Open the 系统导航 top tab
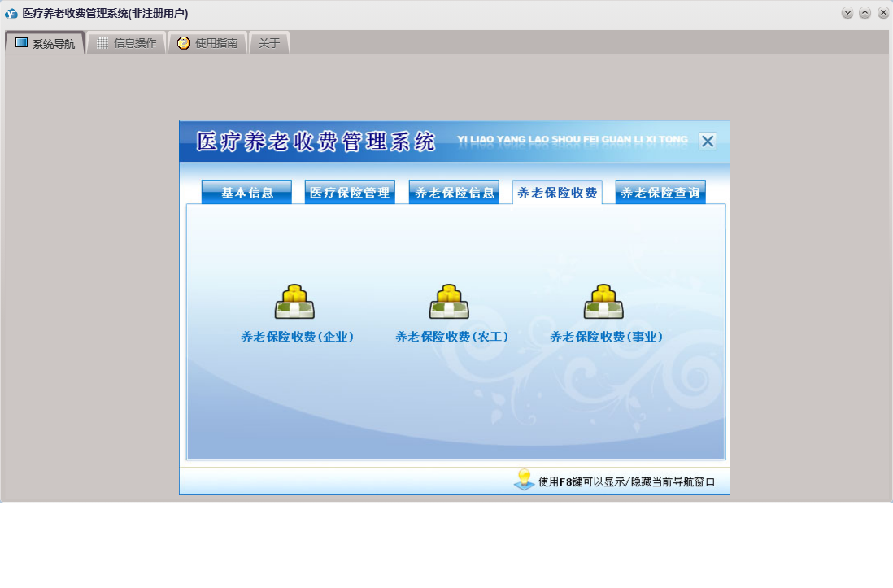This screenshot has height=588, width=893. (x=45, y=43)
